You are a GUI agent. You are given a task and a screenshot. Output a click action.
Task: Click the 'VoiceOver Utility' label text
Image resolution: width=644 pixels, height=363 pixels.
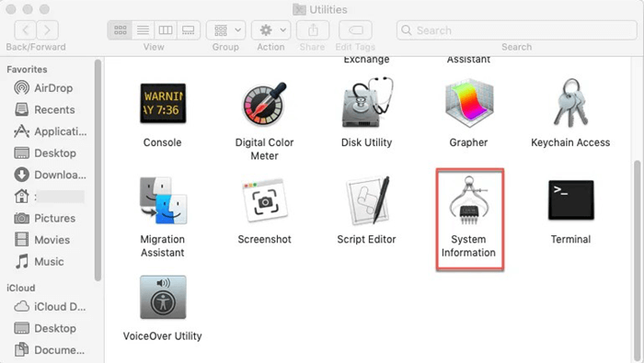163,336
